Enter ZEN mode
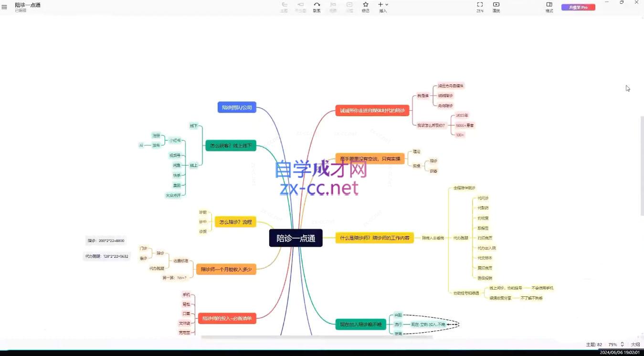The height and width of the screenshot is (356, 644). 480,7
